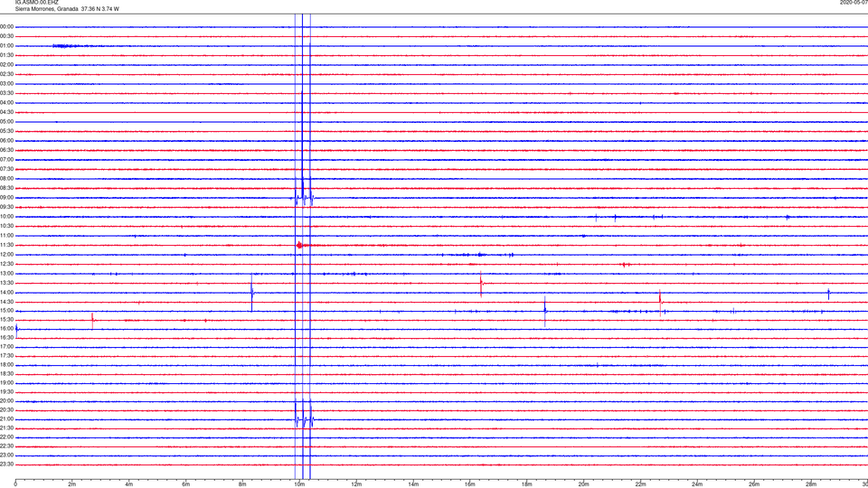Select the 20:30 trace time label
Screen dimensions: 868x488
6,410
